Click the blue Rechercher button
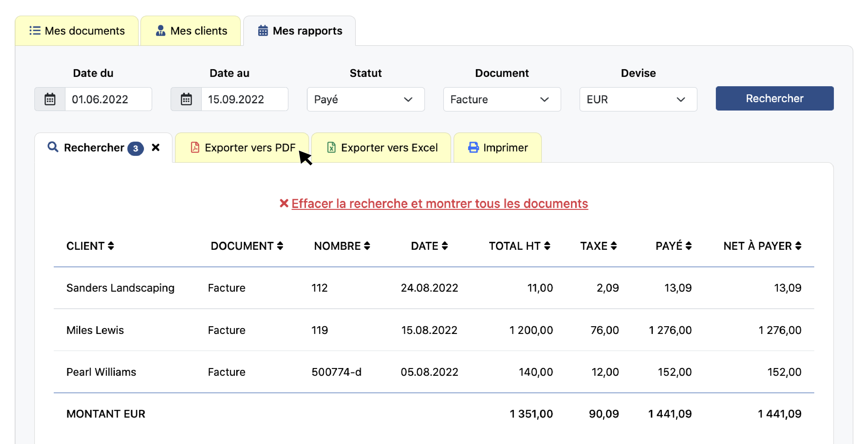Image resolution: width=868 pixels, height=444 pixels. point(774,98)
